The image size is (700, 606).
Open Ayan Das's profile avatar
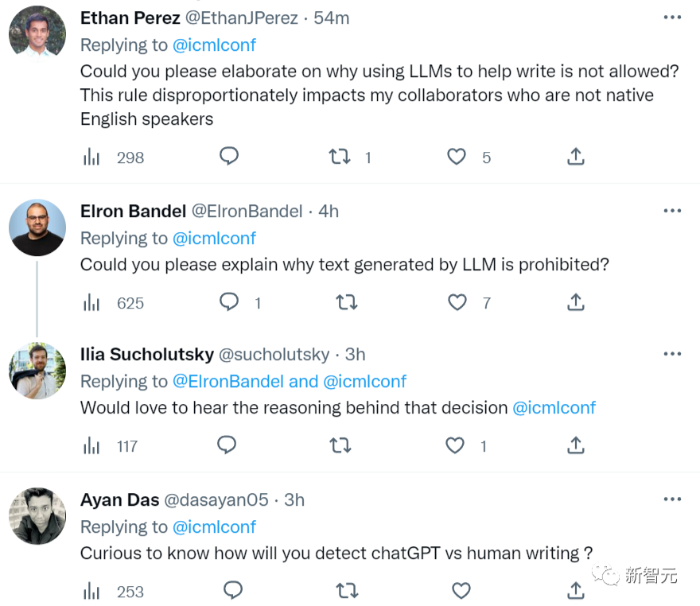(x=37, y=516)
